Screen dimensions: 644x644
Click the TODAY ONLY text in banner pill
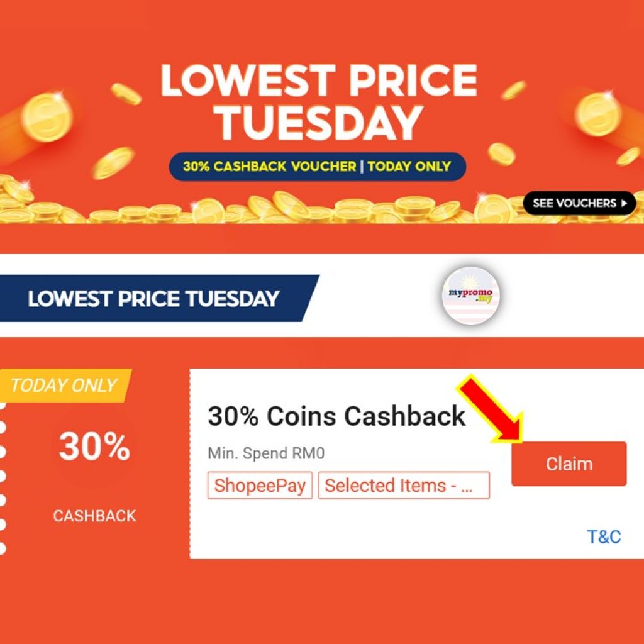pos(409,166)
